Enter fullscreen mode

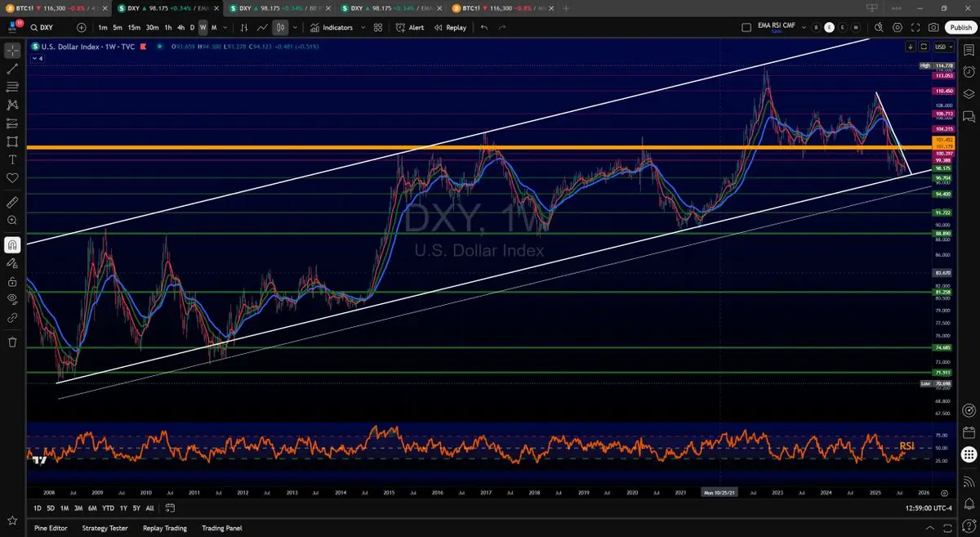[915, 27]
